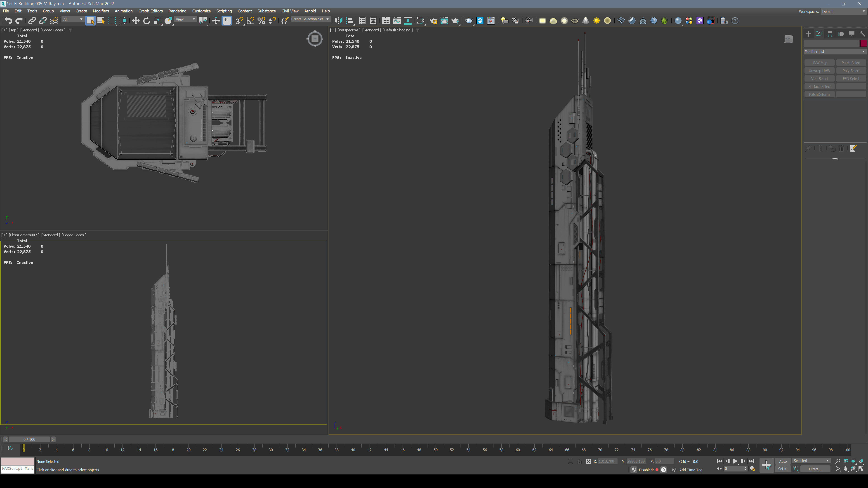Open the Modifiers menu
This screenshot has width=868, height=488.
pyautogui.click(x=101, y=11)
